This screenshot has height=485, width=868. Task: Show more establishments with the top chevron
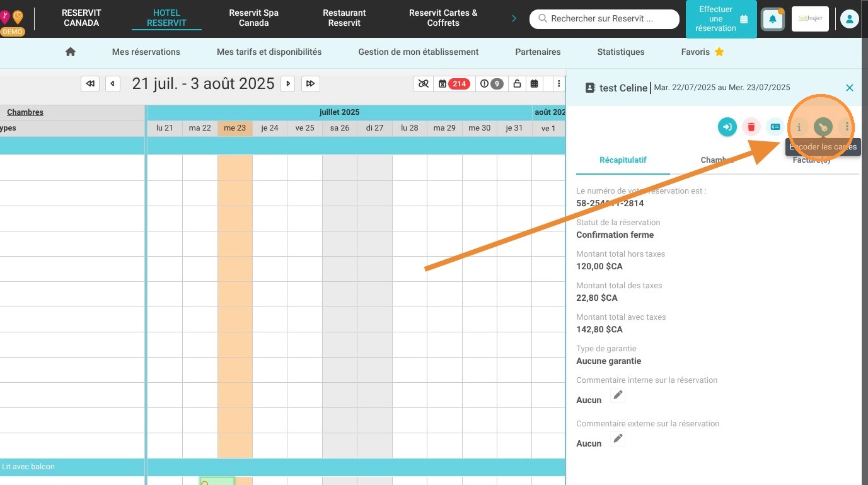(x=514, y=18)
